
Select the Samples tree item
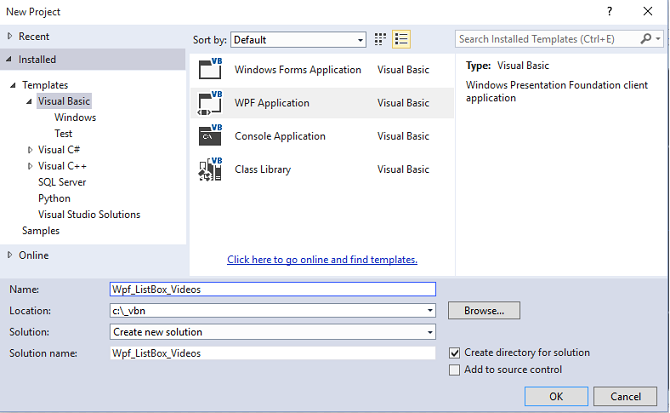pos(41,231)
